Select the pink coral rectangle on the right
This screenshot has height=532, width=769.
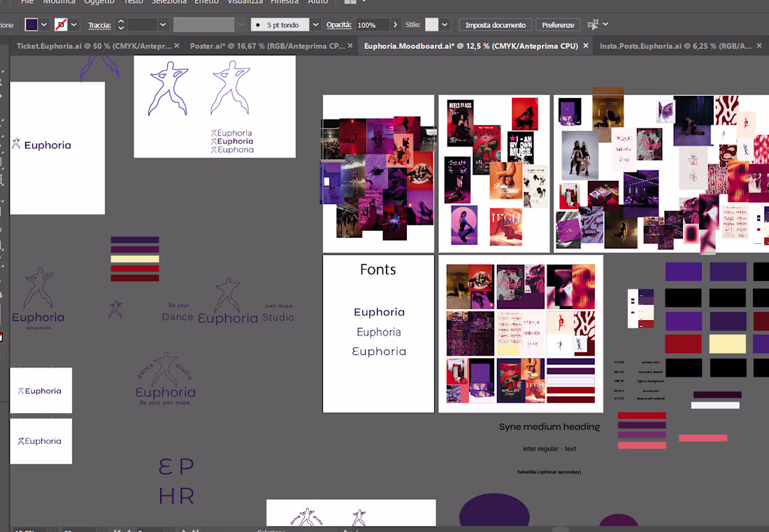(x=703, y=438)
